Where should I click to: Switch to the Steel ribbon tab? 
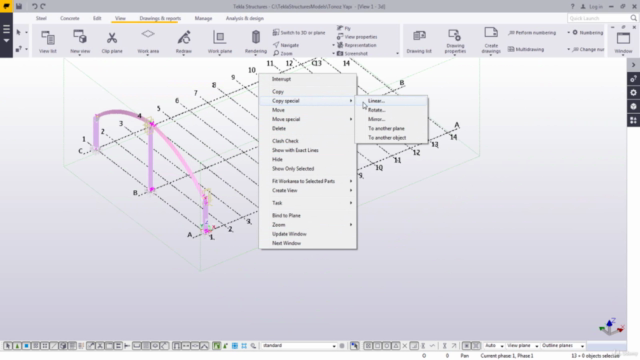click(x=41, y=18)
